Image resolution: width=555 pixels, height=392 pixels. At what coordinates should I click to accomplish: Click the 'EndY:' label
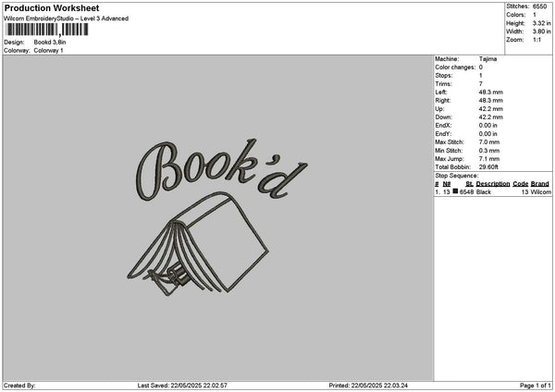pyautogui.click(x=443, y=134)
